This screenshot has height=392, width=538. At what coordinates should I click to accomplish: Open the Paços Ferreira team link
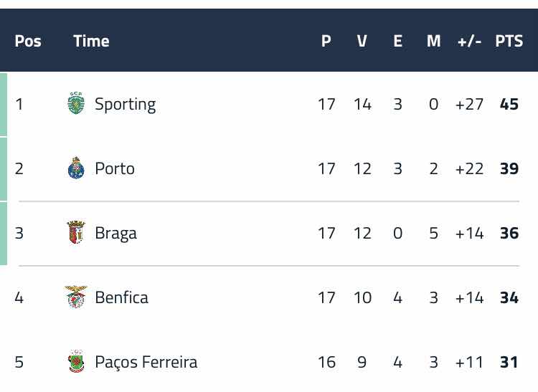point(146,362)
